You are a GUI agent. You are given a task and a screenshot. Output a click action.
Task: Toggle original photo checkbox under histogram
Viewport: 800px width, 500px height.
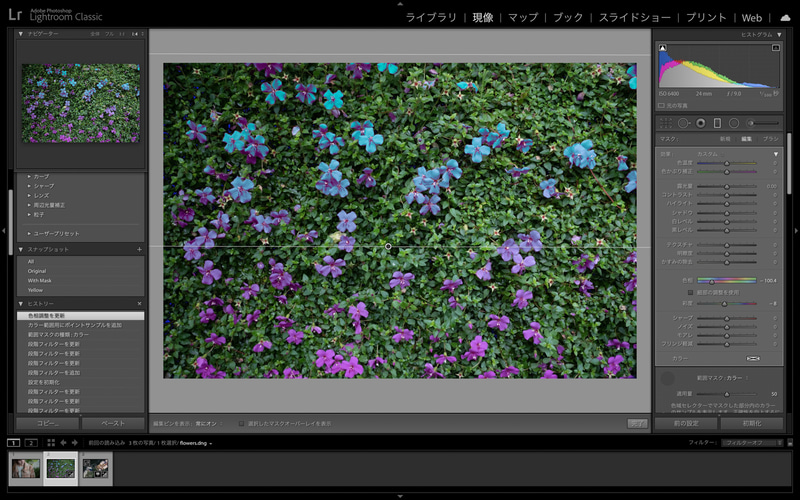[661, 106]
